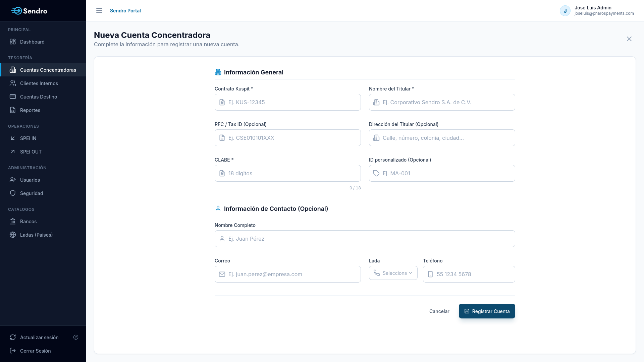Focus the Correo email field
Image resolution: width=644 pixels, height=362 pixels.
pos(288,274)
